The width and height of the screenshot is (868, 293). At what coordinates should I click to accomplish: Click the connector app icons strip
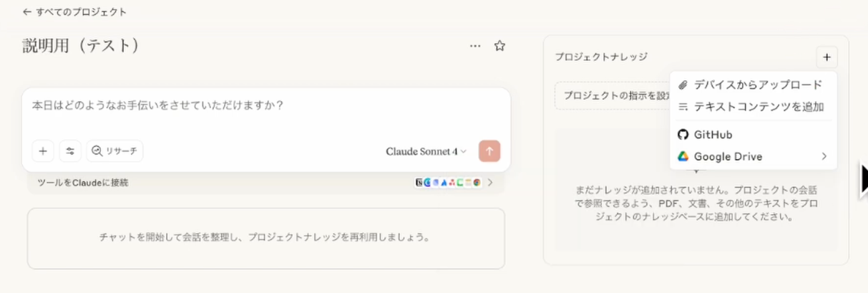point(448,183)
